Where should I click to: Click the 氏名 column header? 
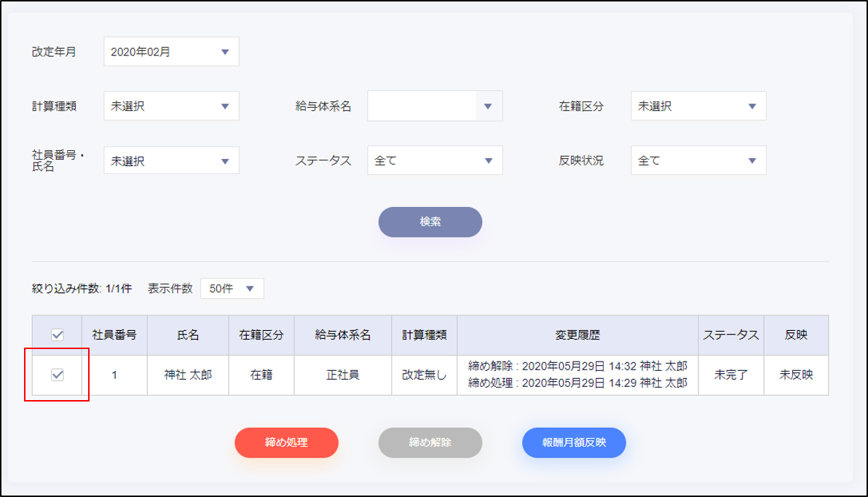pyautogui.click(x=188, y=335)
